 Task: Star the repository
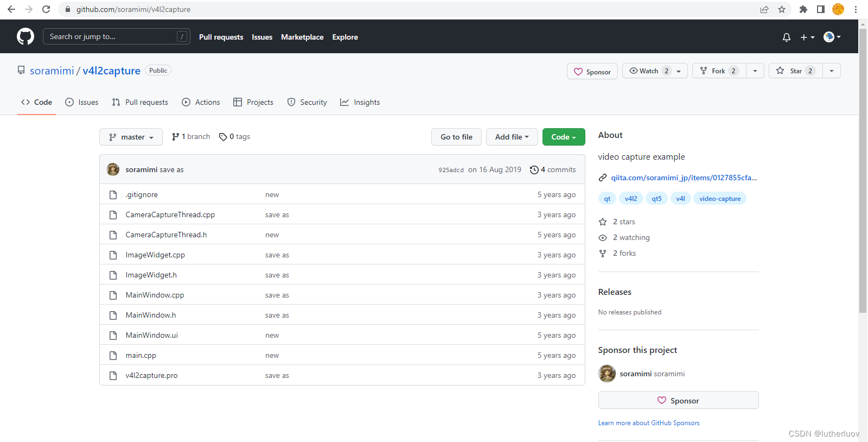tap(795, 71)
